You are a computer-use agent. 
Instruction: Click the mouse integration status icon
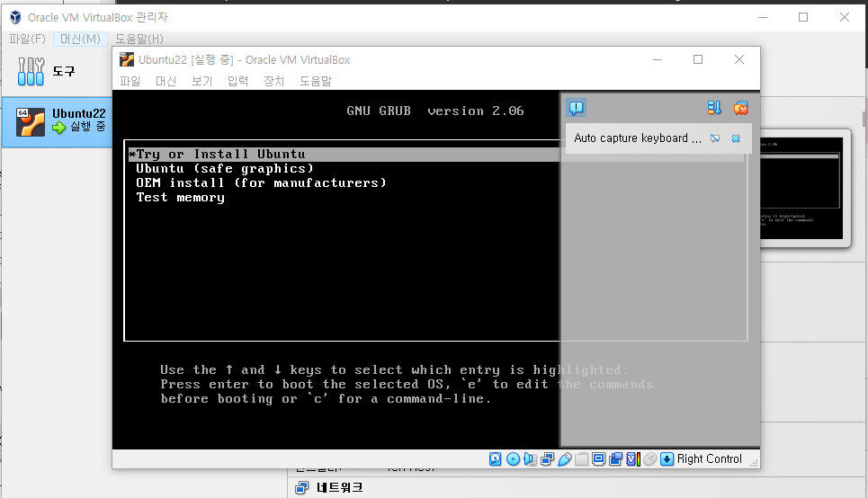(x=650, y=458)
